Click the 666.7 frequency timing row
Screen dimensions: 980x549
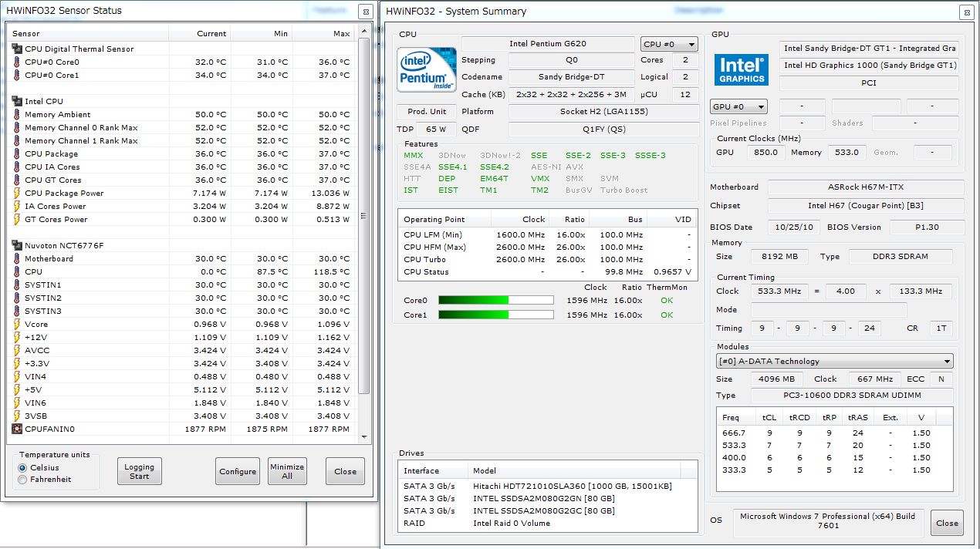(834, 433)
